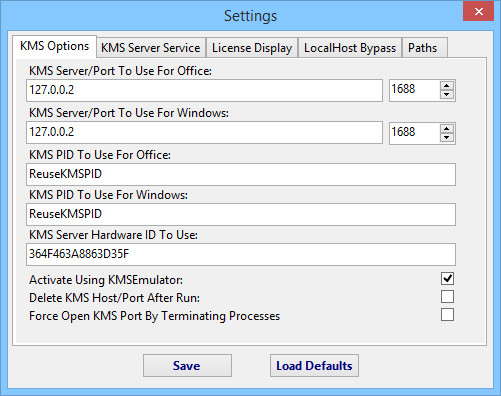Click the 'KMS Server/Port To Use For Office:' label

point(120,71)
